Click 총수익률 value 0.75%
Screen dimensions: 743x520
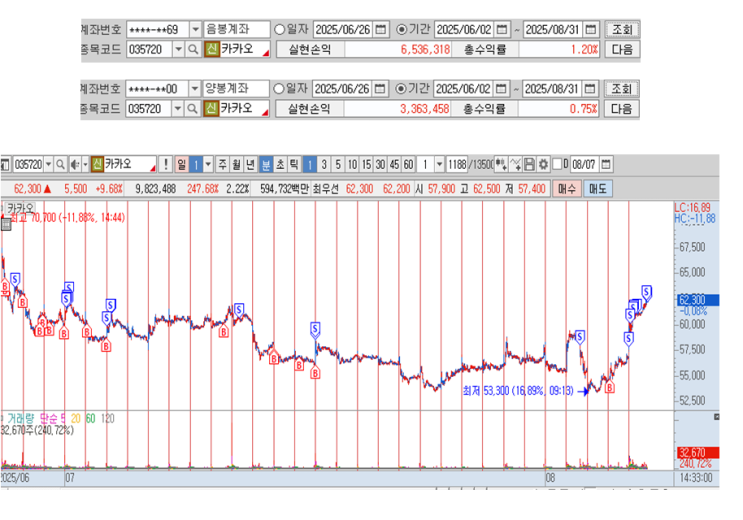tap(583, 109)
